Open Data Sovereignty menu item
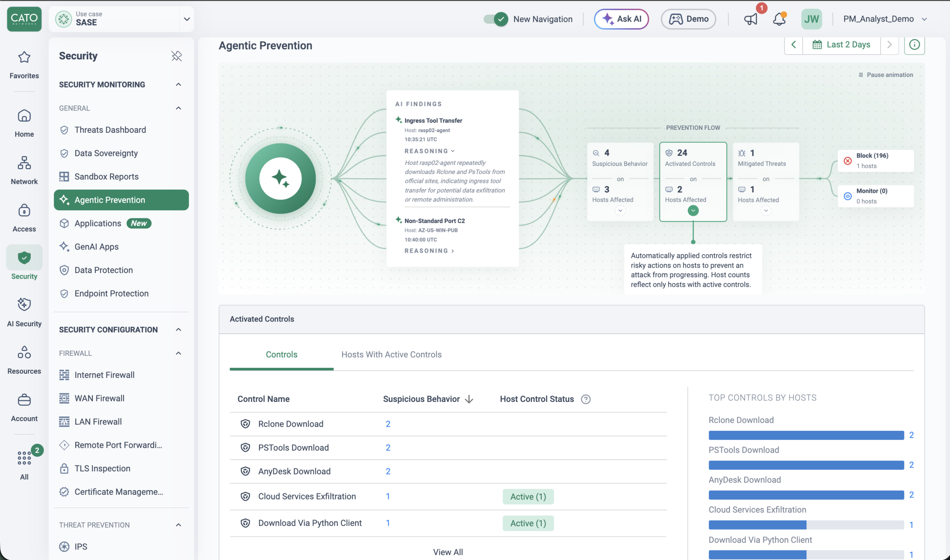 click(121, 153)
